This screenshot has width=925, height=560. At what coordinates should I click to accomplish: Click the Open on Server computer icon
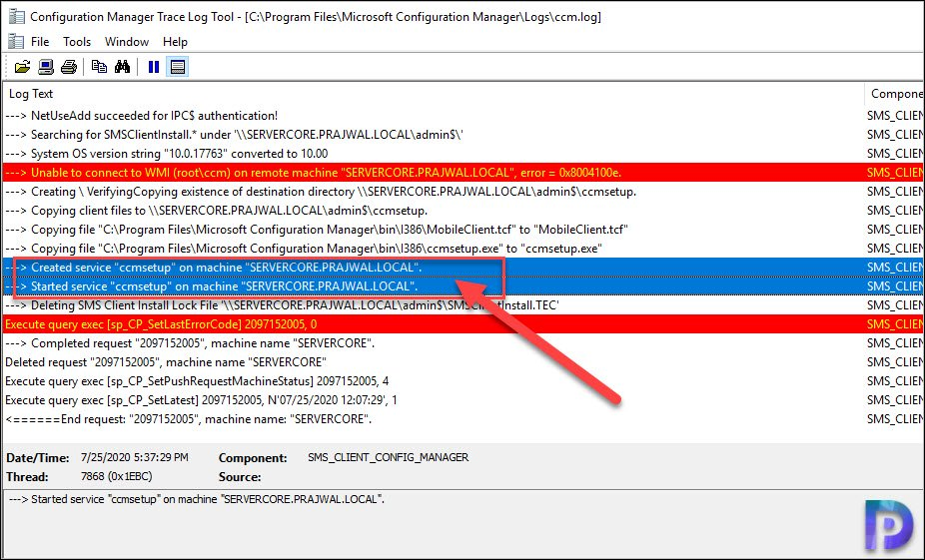[x=46, y=67]
